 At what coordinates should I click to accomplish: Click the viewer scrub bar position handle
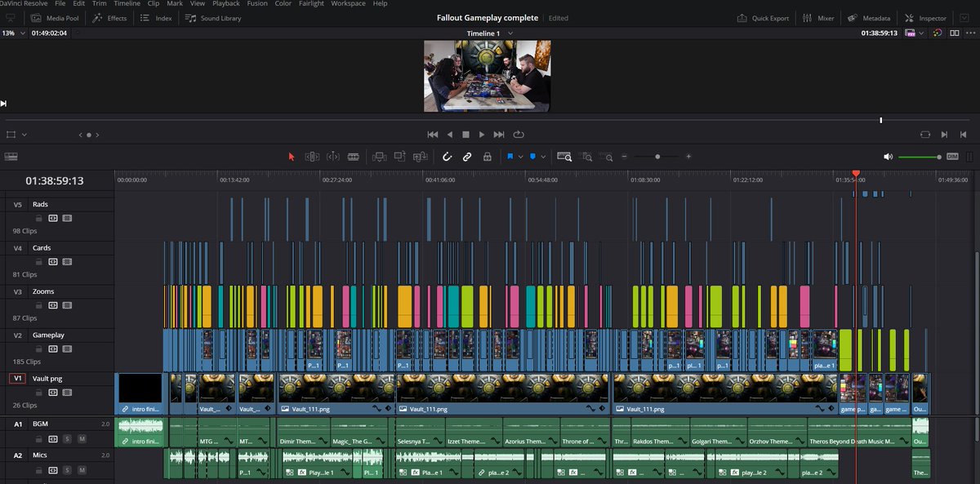881,121
